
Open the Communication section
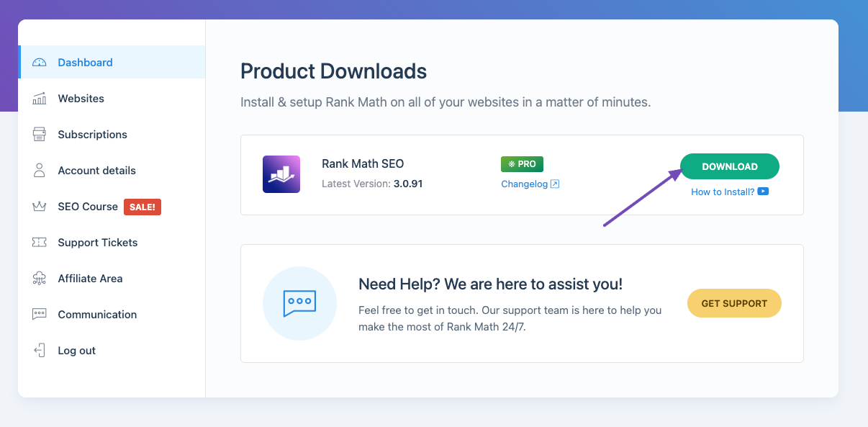[x=112, y=315]
